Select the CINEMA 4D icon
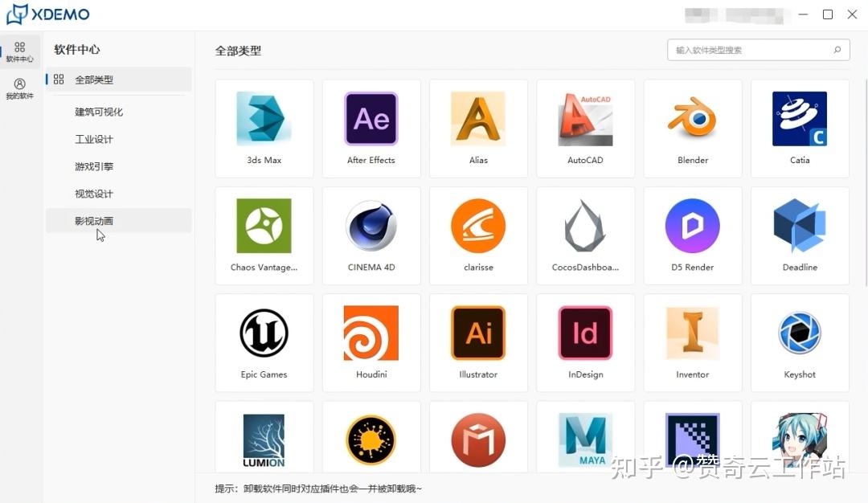This screenshot has width=868, height=503. click(371, 226)
